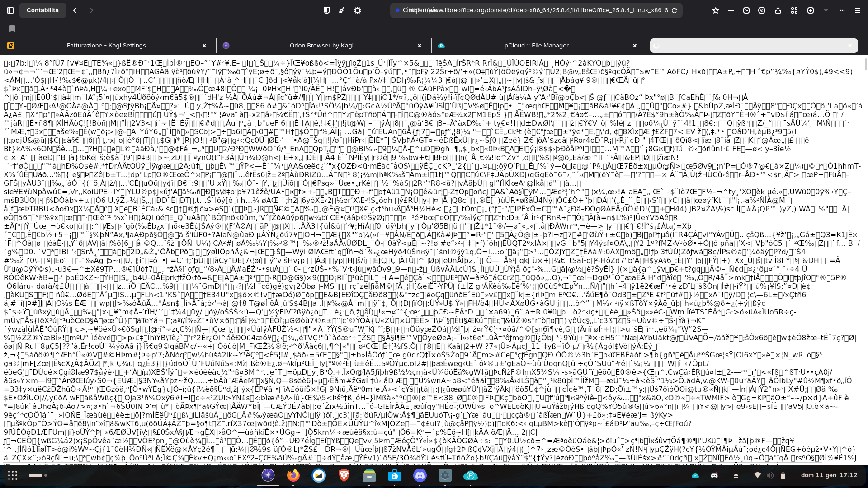Open pCloud app in the dock
The height and width of the screenshot is (488, 868).
(471, 475)
